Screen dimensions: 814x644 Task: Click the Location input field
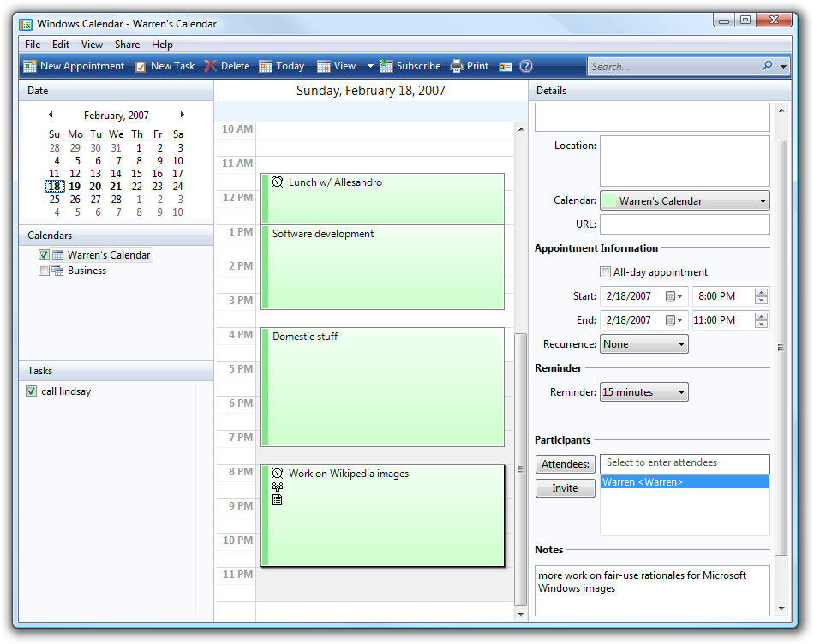[685, 161]
